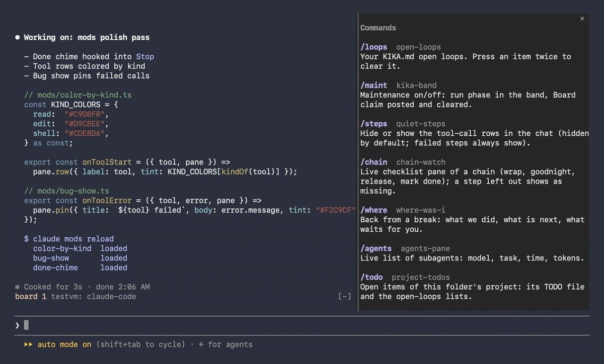Click the "quiet-steps" label

421,124
